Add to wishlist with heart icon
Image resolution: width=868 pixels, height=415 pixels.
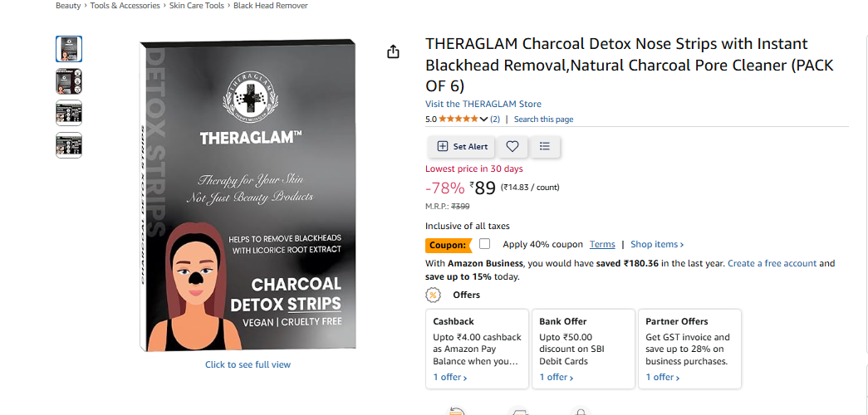coord(512,147)
